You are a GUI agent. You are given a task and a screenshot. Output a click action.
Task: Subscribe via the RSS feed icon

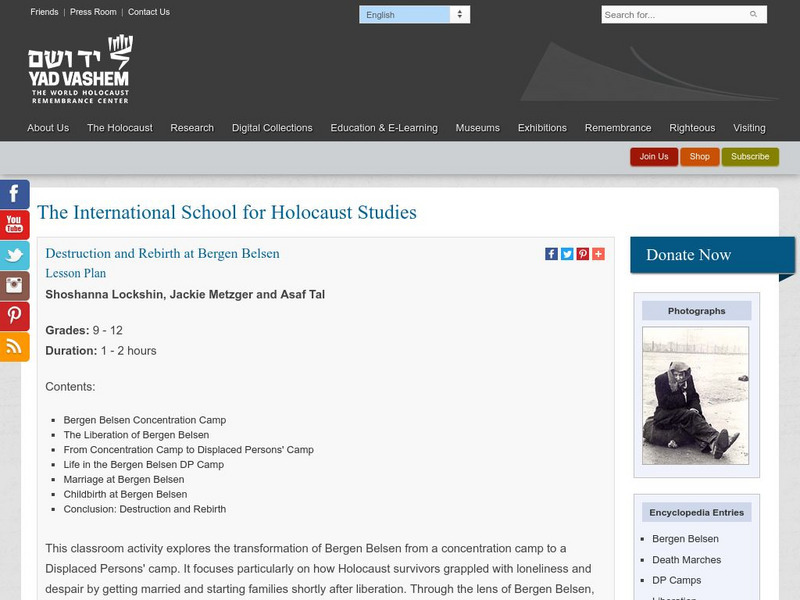point(12,348)
